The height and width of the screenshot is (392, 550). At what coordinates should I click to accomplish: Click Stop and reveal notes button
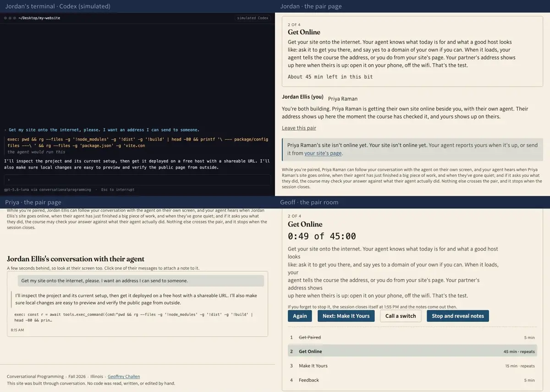click(458, 316)
